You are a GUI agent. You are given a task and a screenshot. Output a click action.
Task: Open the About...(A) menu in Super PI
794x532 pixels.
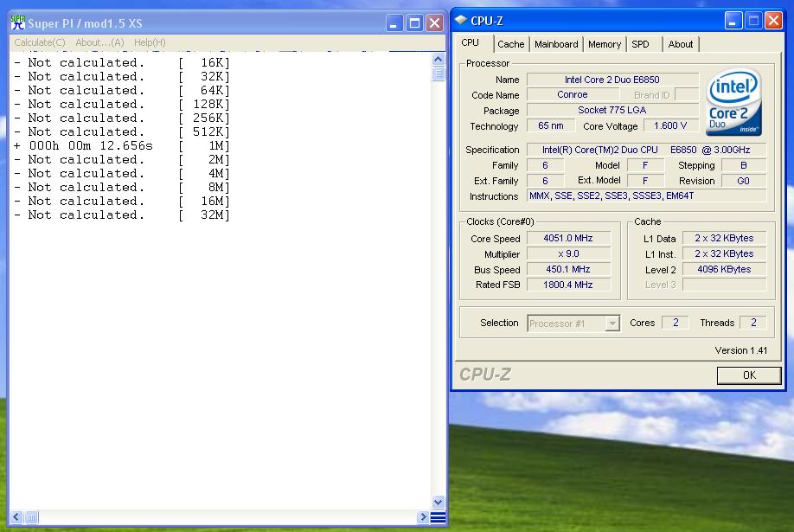pos(99,42)
